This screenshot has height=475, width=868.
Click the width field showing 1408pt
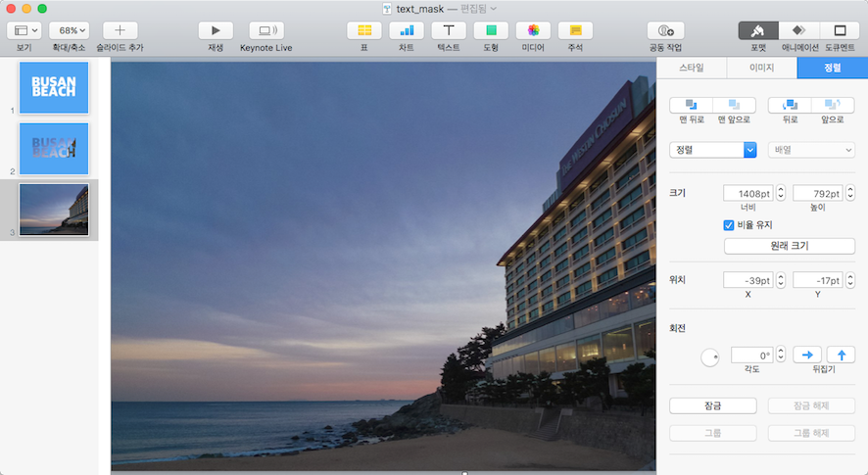pos(747,193)
